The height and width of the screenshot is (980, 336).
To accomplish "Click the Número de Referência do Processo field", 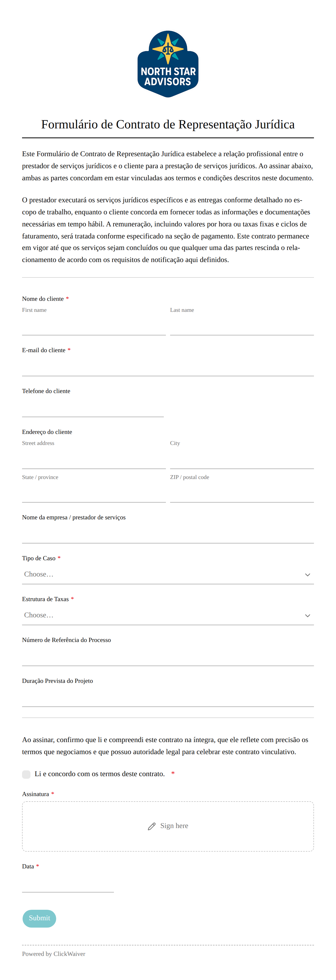I will 168,657.
